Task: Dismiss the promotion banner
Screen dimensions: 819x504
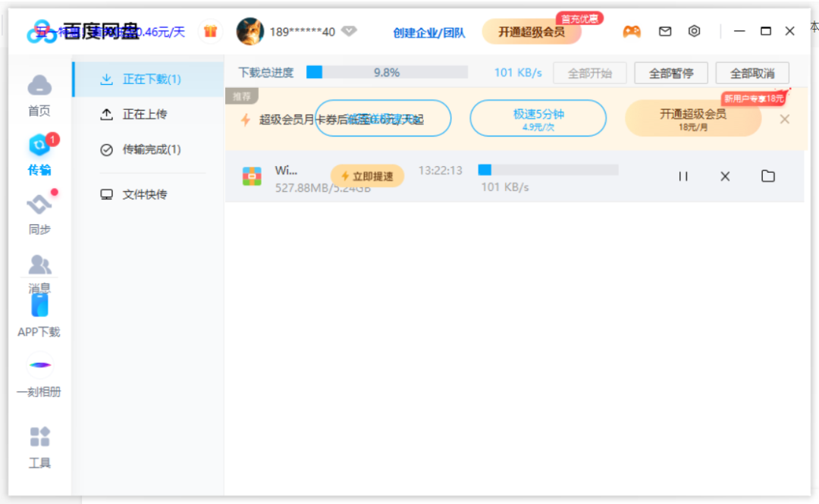Action: [x=785, y=120]
